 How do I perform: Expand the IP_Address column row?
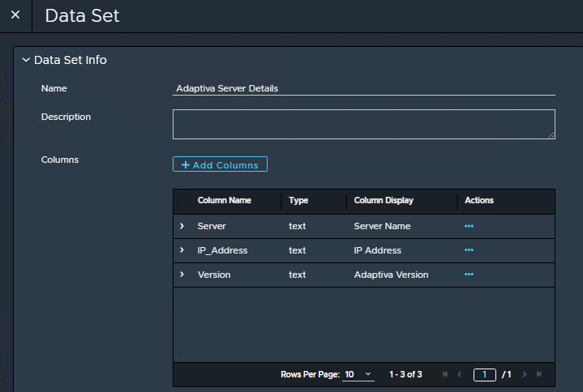coord(182,249)
